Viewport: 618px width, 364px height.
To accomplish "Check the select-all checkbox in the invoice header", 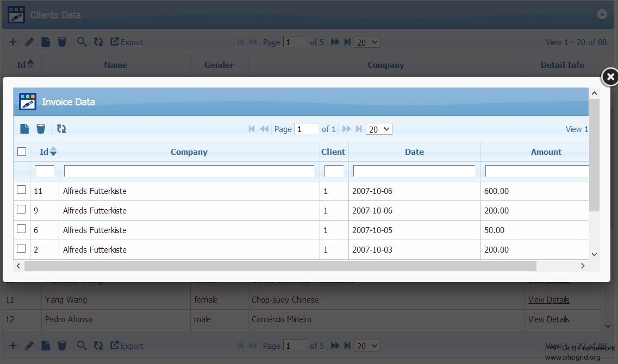I will pos(22,152).
